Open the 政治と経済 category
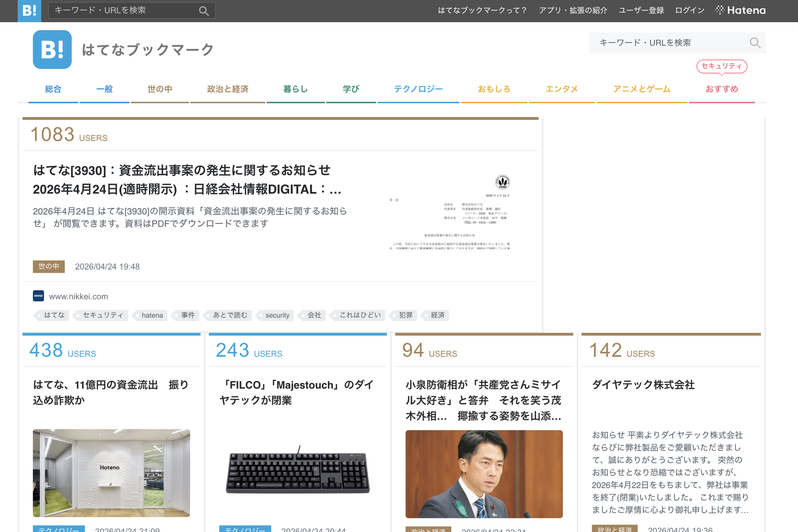Screen dimensions: 798x532 [227, 89]
